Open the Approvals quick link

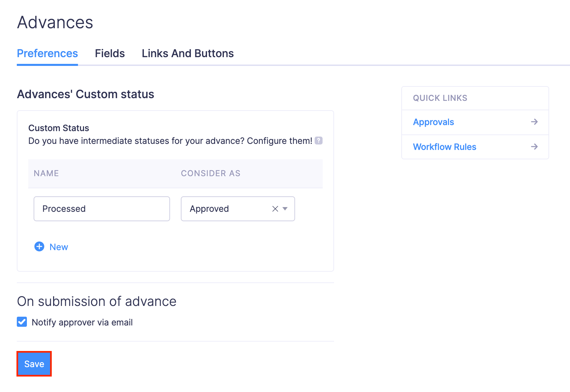click(x=433, y=122)
